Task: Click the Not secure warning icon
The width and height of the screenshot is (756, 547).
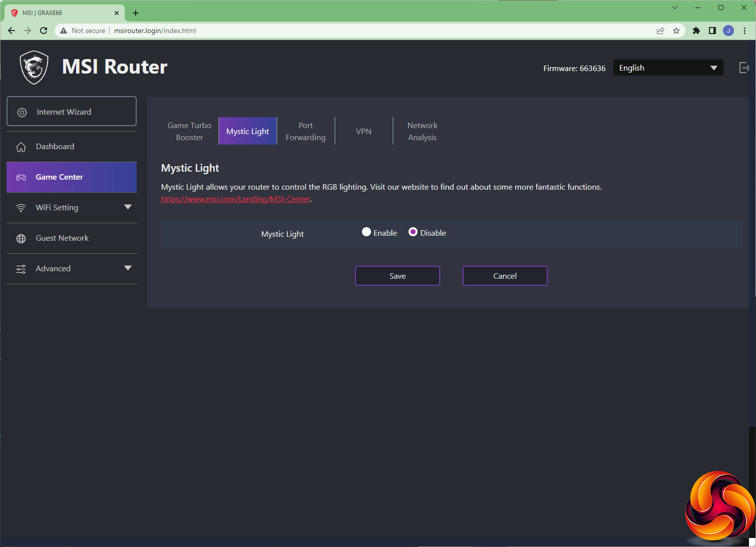Action: pos(64,31)
